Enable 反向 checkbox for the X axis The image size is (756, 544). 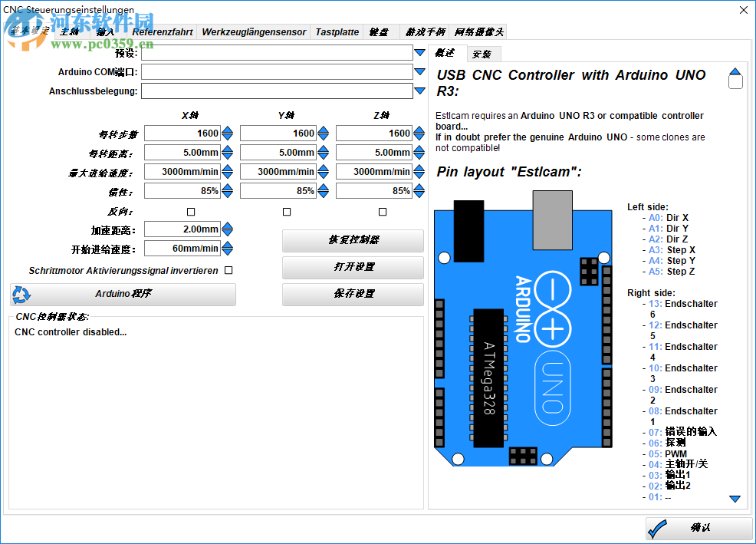192,212
